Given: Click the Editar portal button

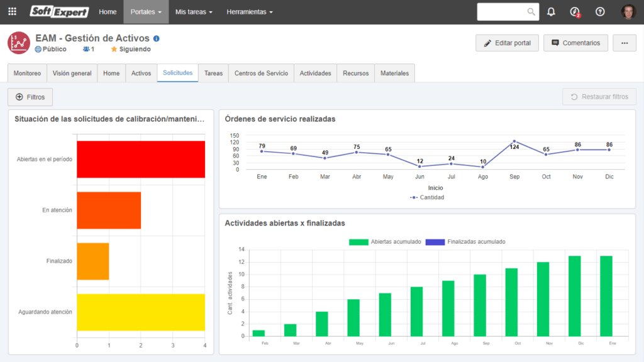Looking at the screenshot, I should (x=508, y=43).
